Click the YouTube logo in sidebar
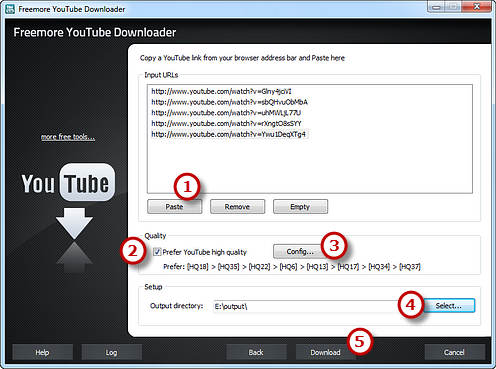The height and width of the screenshot is (369, 496). point(68,183)
